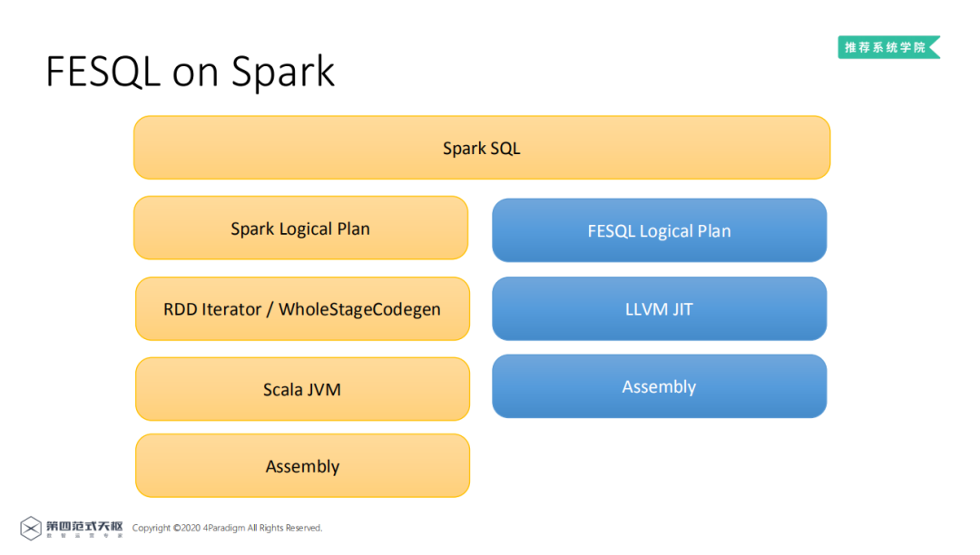Click the 4Paradigm hexagon logo icon
Viewport: 980px width, 555px height.
coord(31,528)
